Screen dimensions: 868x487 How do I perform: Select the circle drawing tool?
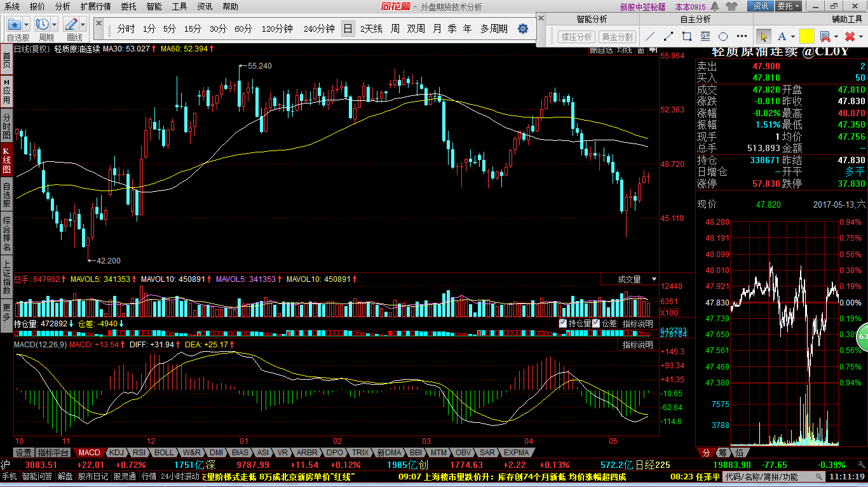[x=723, y=36]
